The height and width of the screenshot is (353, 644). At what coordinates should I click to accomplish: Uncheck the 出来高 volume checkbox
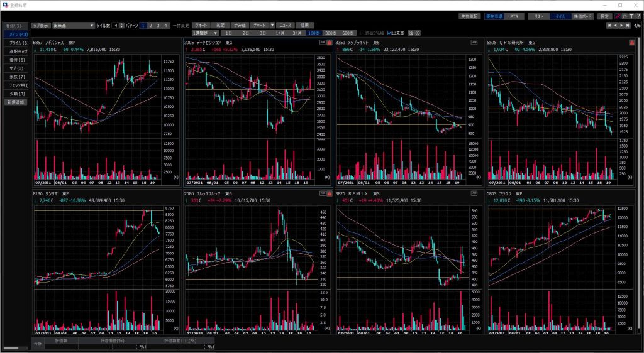(x=390, y=33)
